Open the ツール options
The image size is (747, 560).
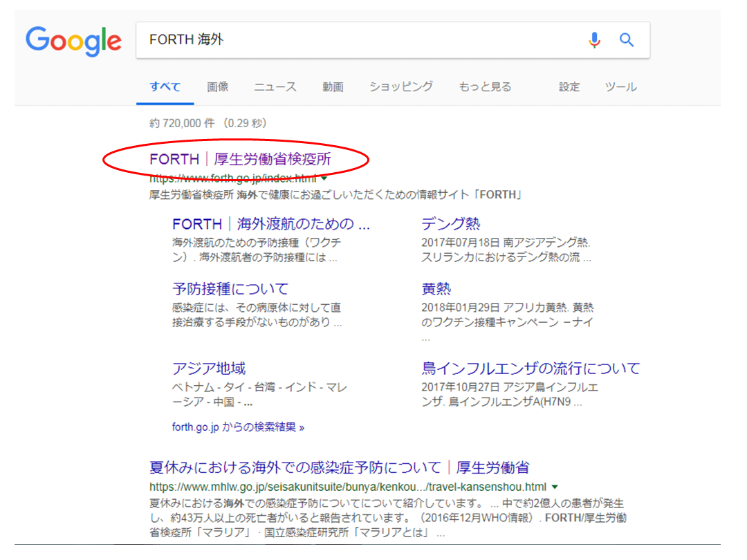[620, 87]
